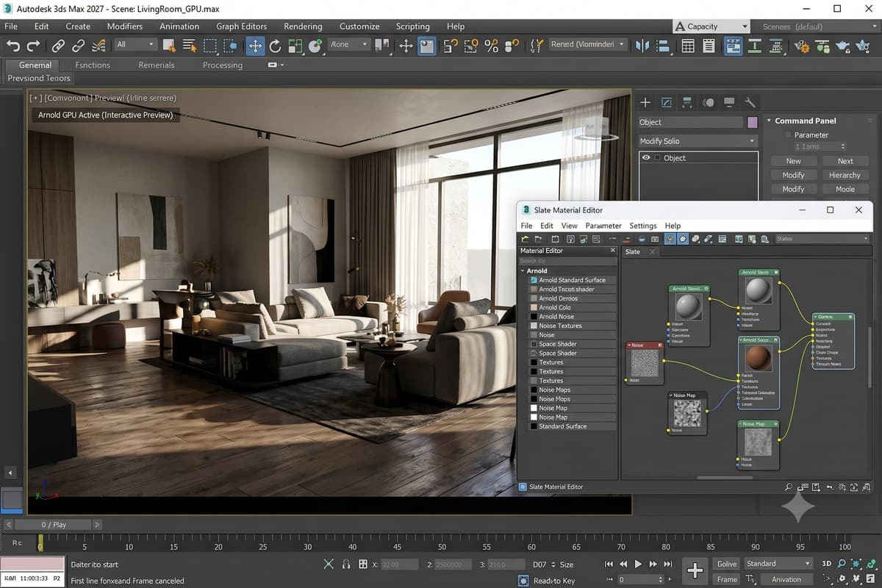Click the Golive button
This screenshot has height=588, width=882.
coord(727,564)
